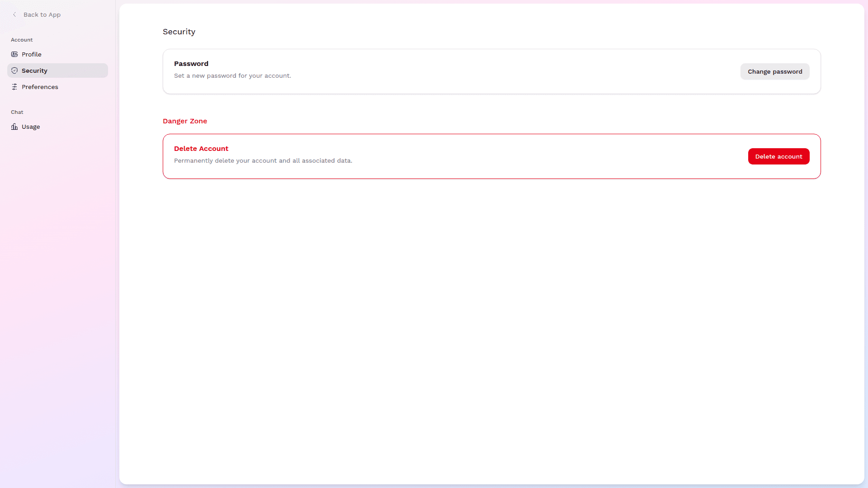Image resolution: width=868 pixels, height=488 pixels.
Task: Go back via Back to App link
Action: tap(42, 14)
